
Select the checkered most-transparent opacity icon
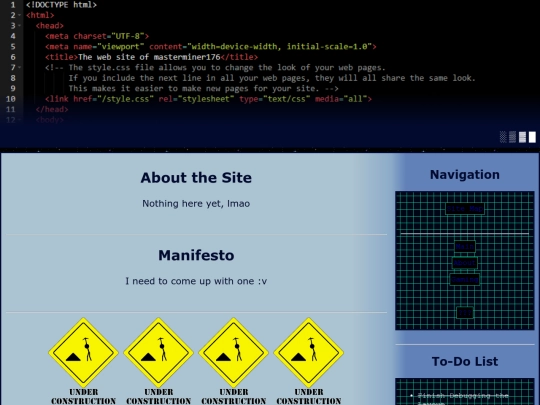pos(503,137)
